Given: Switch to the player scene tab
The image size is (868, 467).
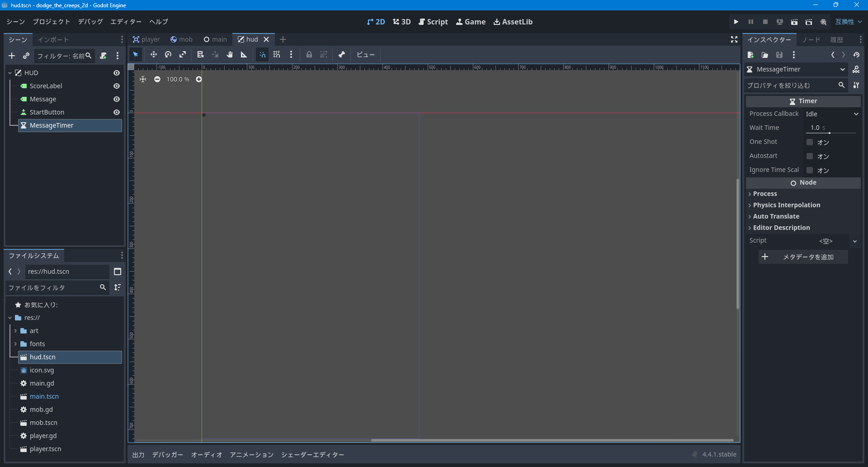Looking at the screenshot, I should pos(146,39).
